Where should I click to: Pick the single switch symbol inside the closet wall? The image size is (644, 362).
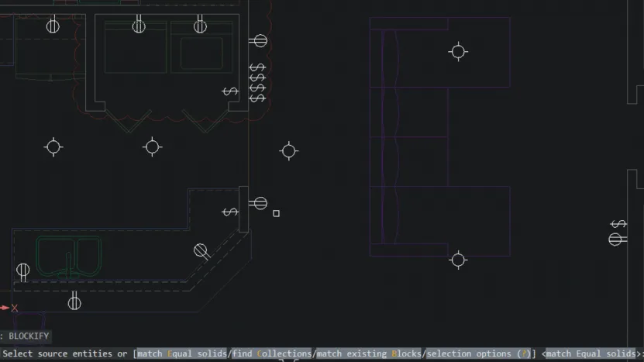pos(230,91)
